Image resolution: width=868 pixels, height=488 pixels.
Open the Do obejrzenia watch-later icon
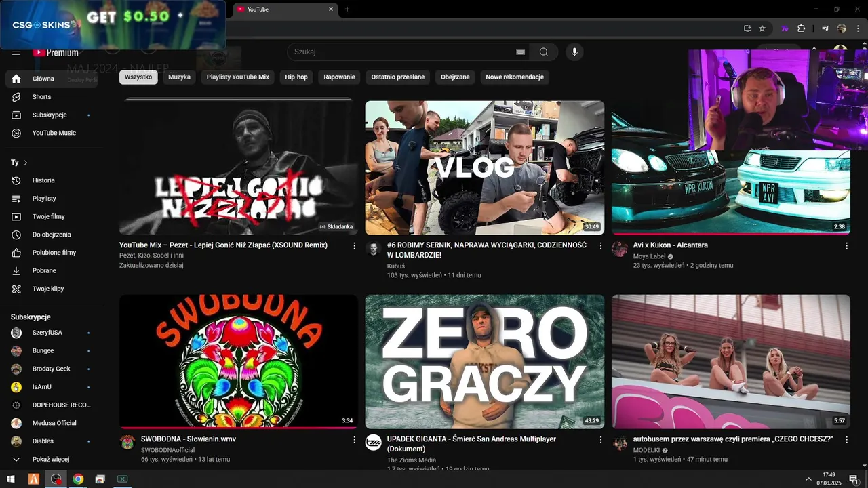(16, 235)
